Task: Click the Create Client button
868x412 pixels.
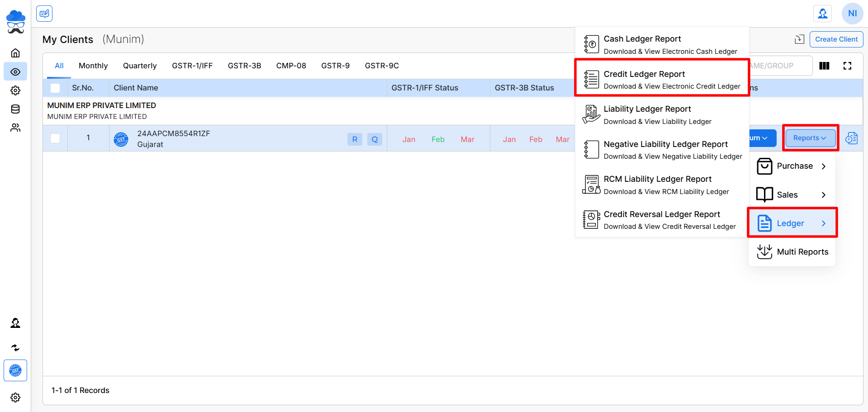Action: pyautogui.click(x=836, y=39)
